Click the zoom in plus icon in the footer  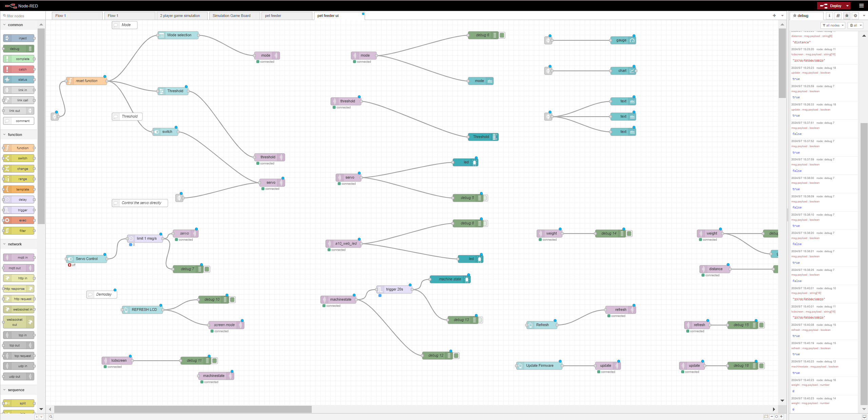pyautogui.click(x=782, y=417)
